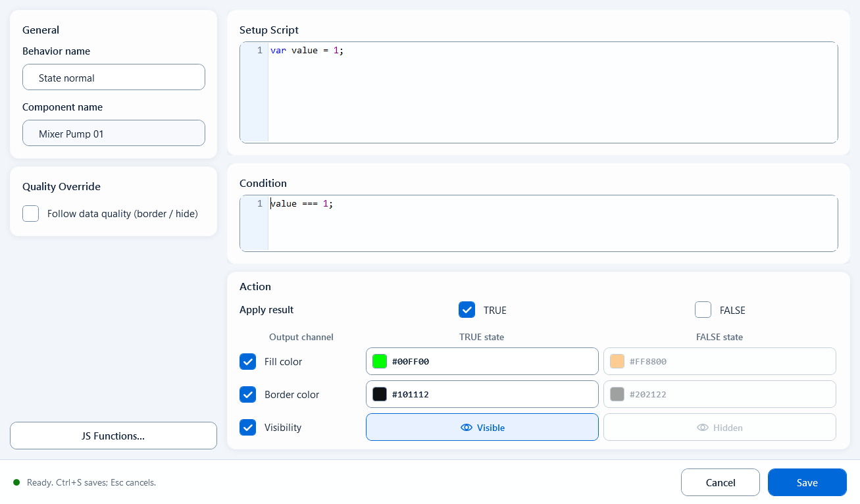Click inside the Setup Script editor
Viewport: 860px width, 504px height.
pos(539,92)
